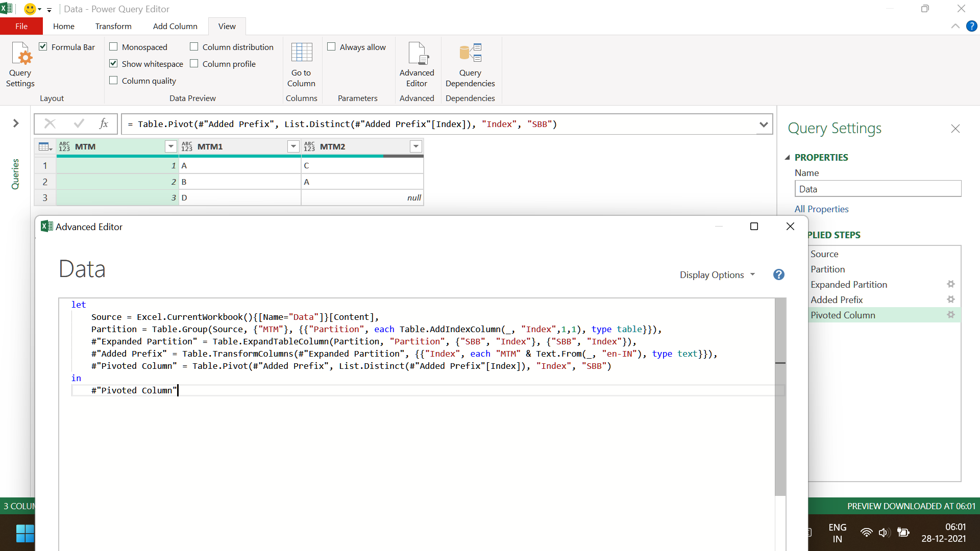Confirm formula with checkmark icon
The width and height of the screenshot is (980, 551).
tap(79, 123)
